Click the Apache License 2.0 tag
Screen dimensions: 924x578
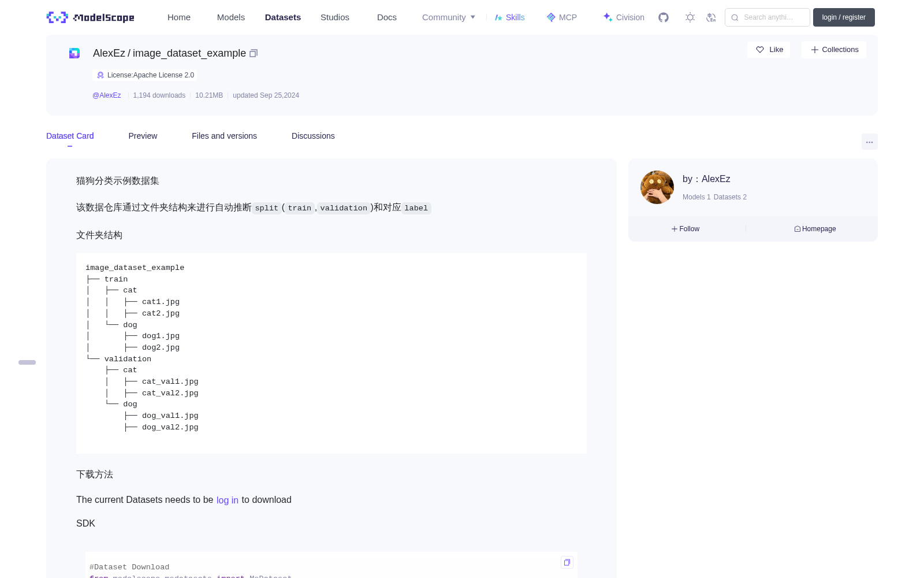click(x=145, y=75)
